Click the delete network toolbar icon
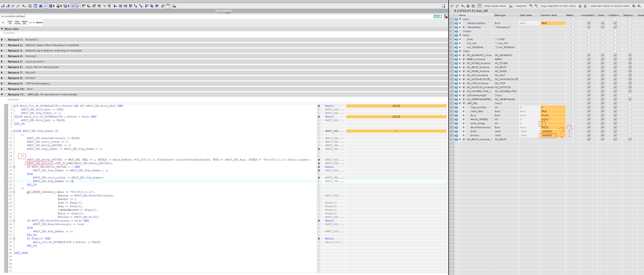This screenshot has height=275, width=644. coord(8,6)
